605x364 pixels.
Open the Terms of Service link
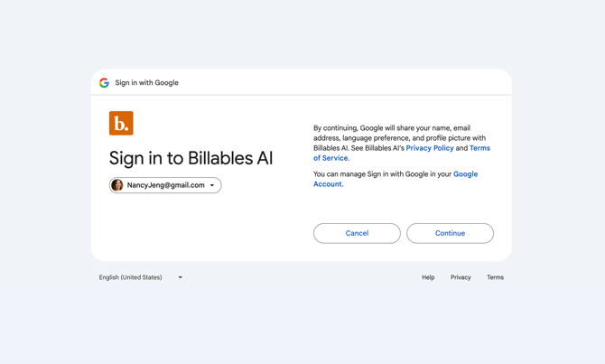point(479,148)
